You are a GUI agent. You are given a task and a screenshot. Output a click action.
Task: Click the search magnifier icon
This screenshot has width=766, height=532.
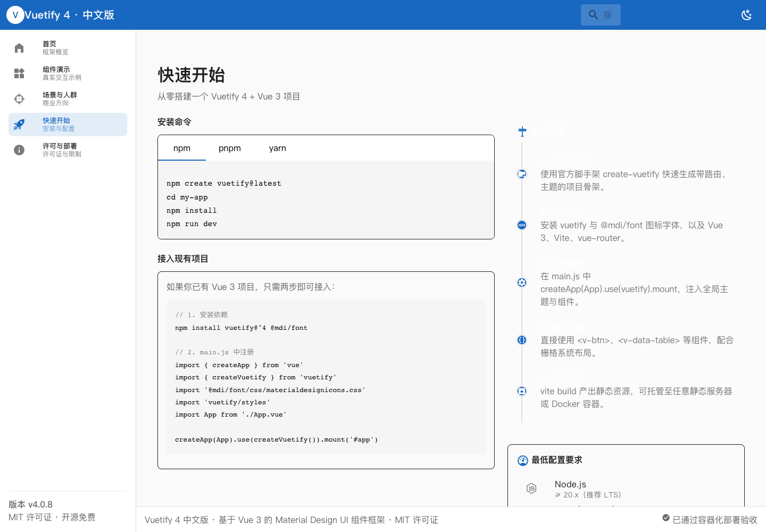pyautogui.click(x=594, y=15)
